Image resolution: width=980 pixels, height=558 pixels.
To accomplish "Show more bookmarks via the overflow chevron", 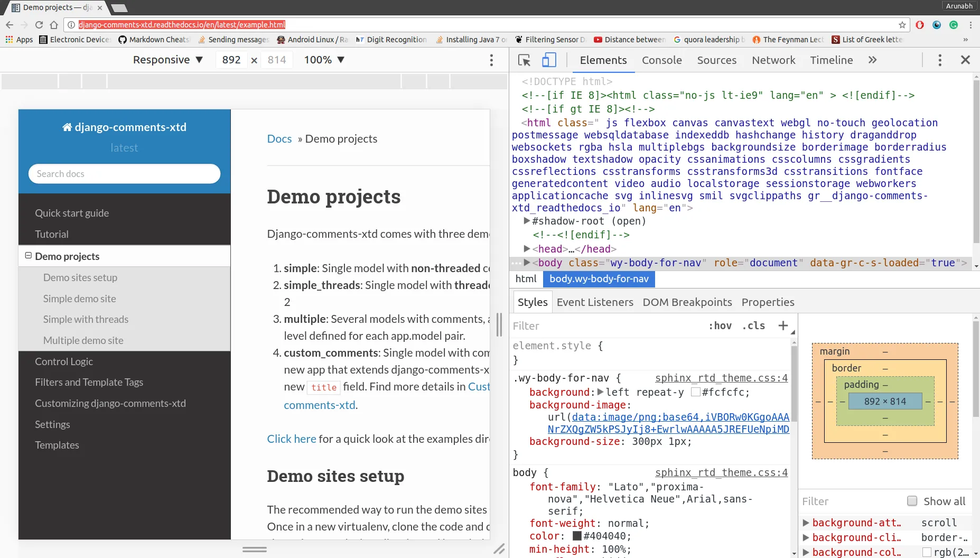I will click(966, 40).
